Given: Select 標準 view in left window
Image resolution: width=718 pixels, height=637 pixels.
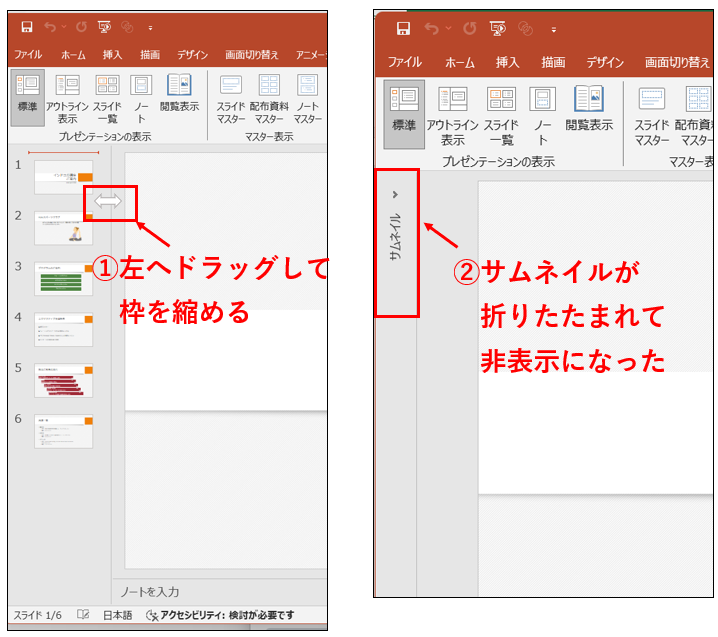Looking at the screenshot, I should [27, 97].
